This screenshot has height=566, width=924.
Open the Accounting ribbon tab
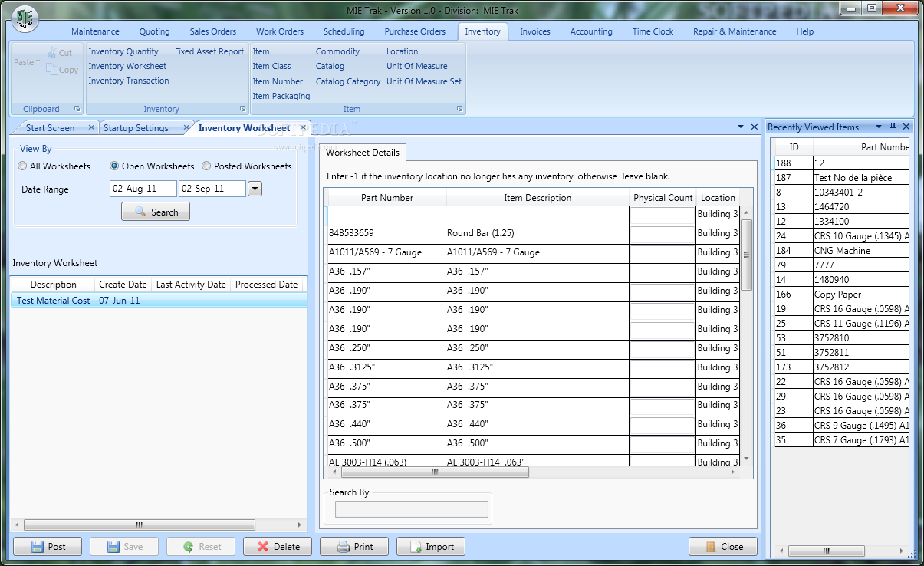(591, 31)
